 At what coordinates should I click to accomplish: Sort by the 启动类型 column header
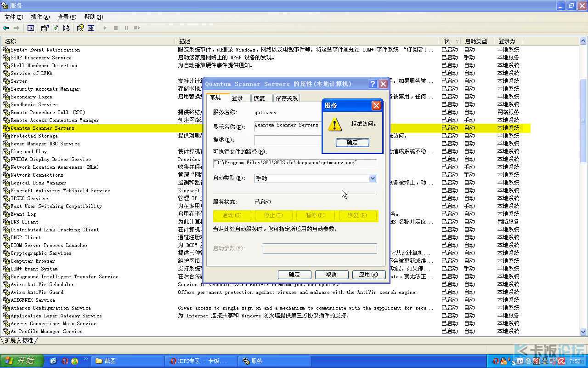478,41
